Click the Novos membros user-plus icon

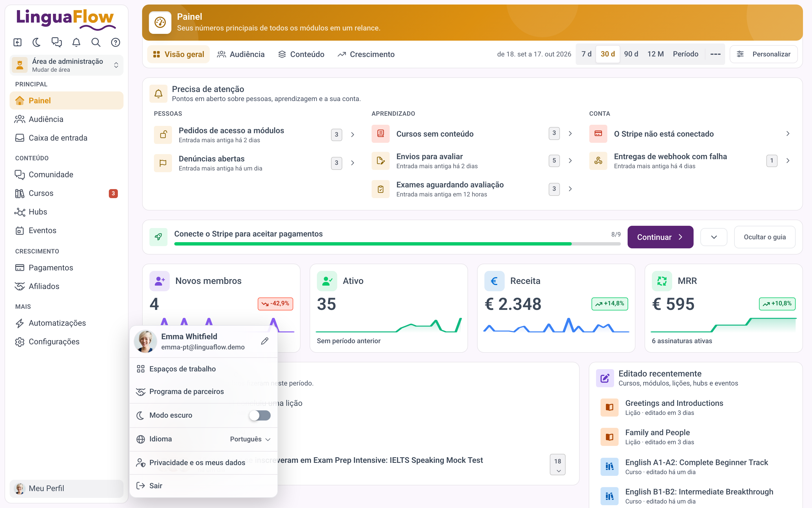coord(160,281)
